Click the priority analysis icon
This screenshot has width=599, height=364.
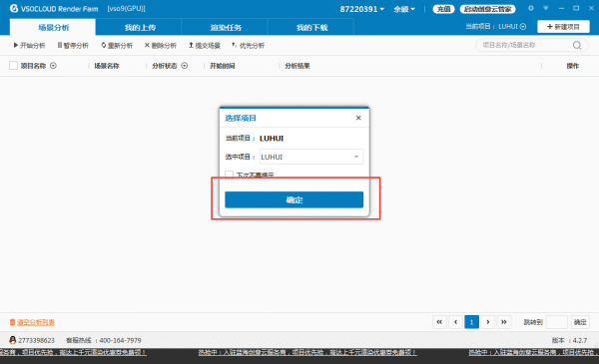(235, 45)
